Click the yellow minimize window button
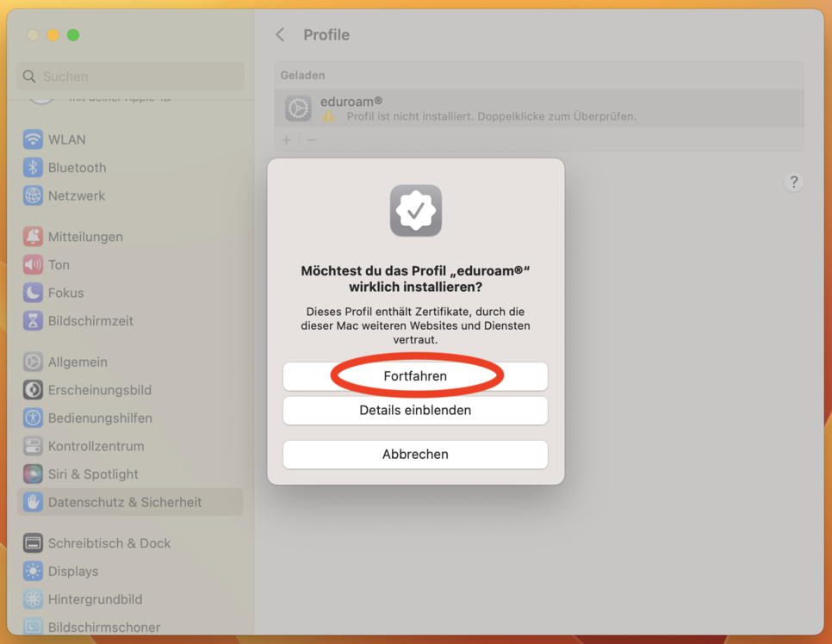Screen dimensions: 832x644 pos(53,35)
